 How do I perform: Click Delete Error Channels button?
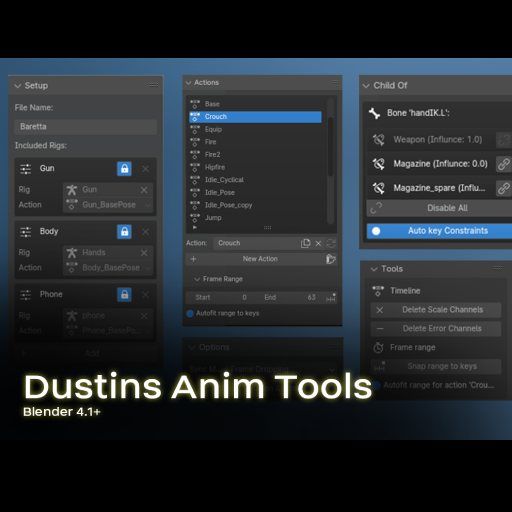436,329
